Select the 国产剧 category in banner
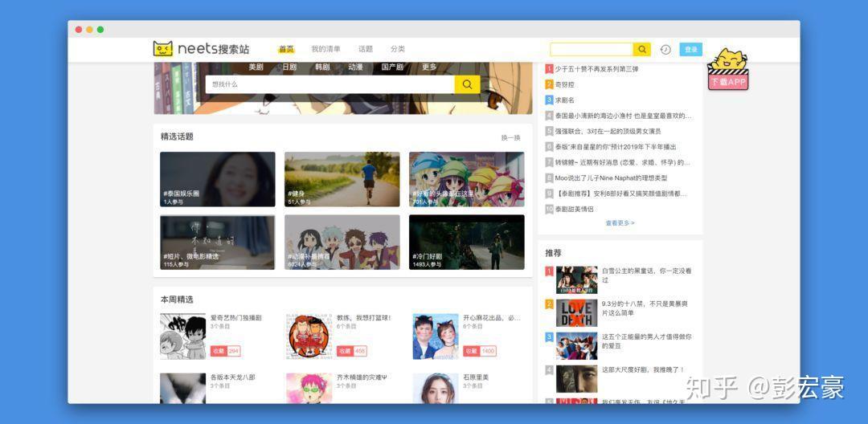 (x=392, y=67)
